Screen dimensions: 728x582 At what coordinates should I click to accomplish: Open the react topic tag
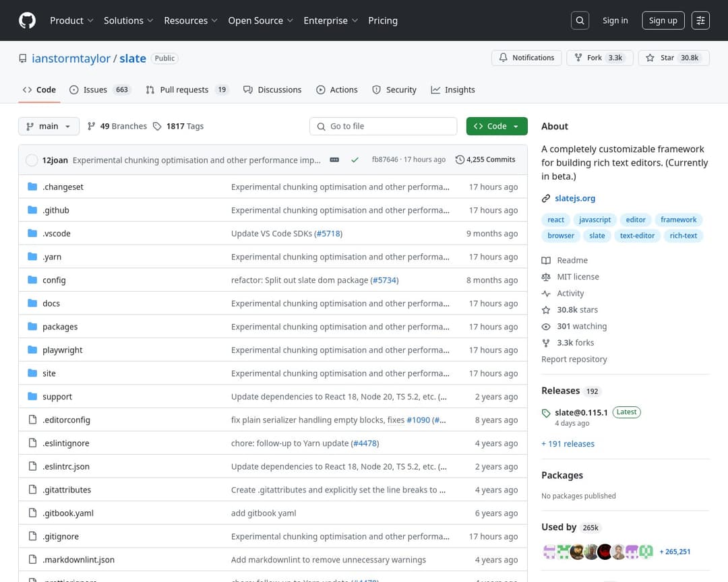[555, 220]
